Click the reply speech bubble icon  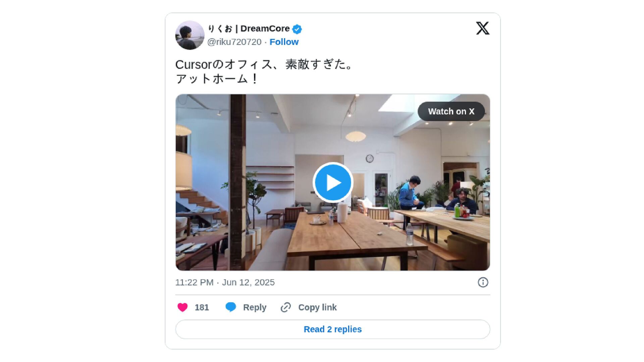231,307
